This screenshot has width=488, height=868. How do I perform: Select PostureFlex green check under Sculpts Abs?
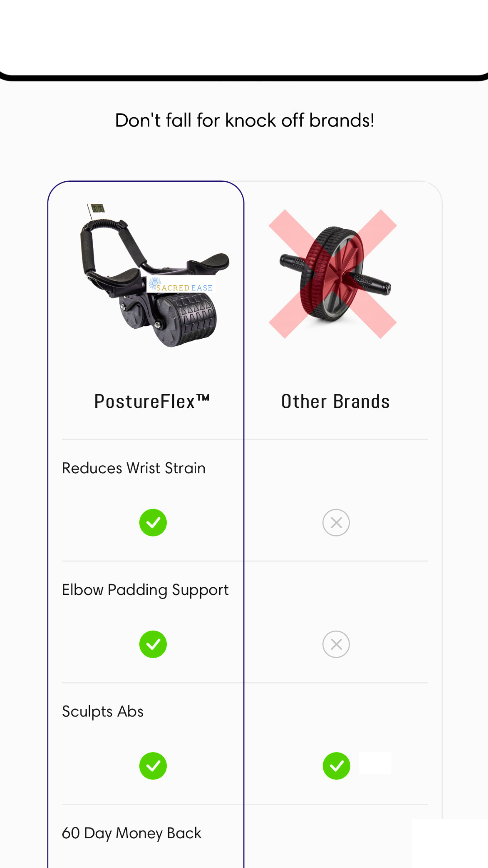click(x=153, y=766)
